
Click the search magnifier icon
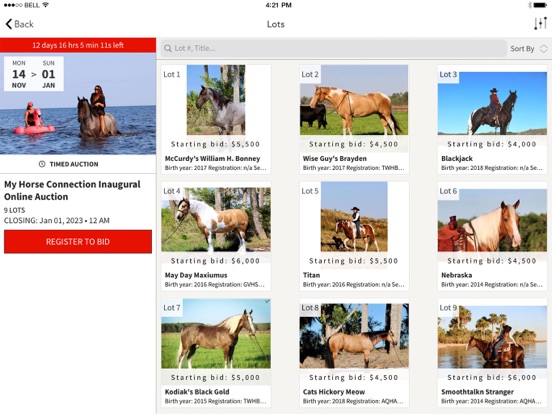click(168, 48)
